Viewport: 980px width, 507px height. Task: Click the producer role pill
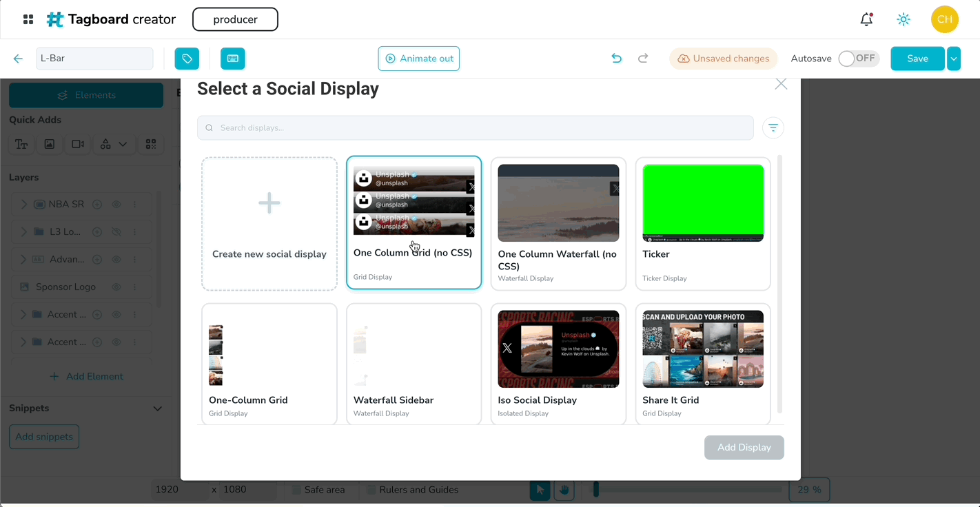235,19
